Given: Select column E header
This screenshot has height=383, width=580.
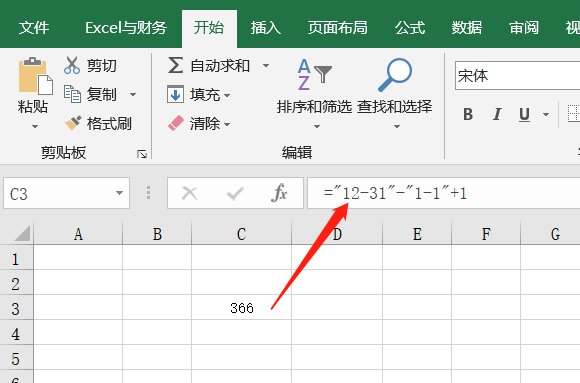Looking at the screenshot, I should (417, 234).
